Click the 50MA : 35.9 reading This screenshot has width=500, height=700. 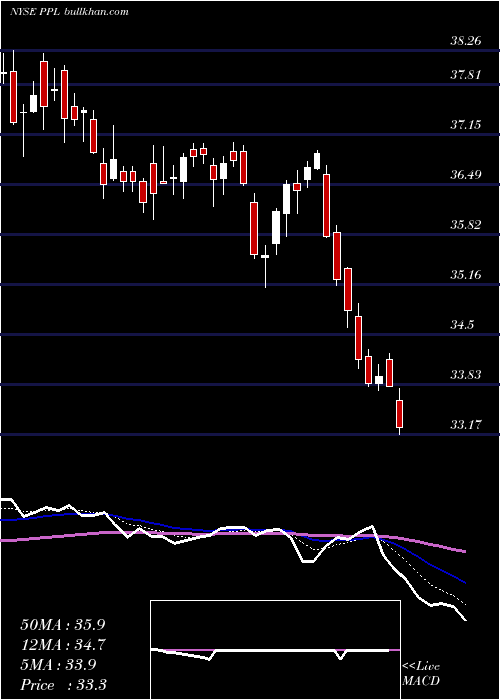63,625
